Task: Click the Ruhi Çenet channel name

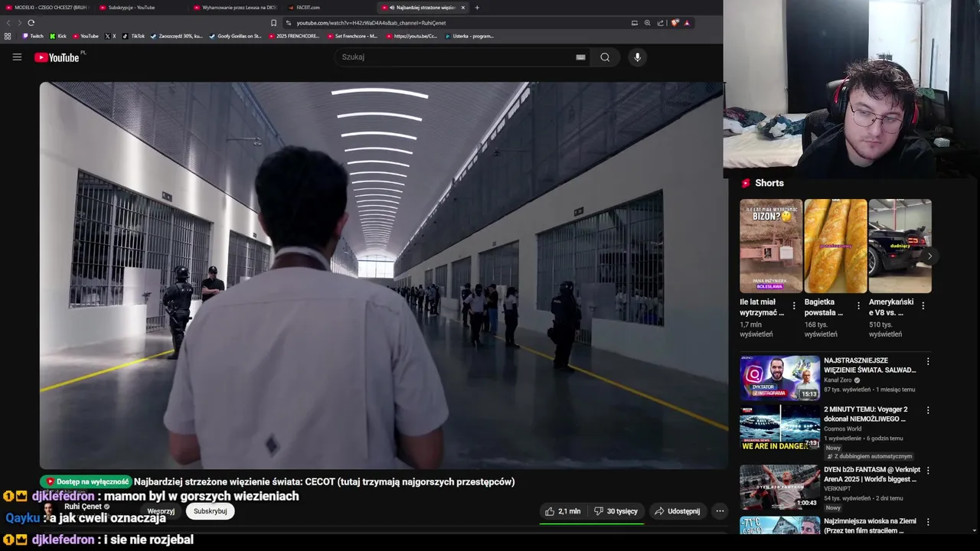Action: (x=83, y=507)
